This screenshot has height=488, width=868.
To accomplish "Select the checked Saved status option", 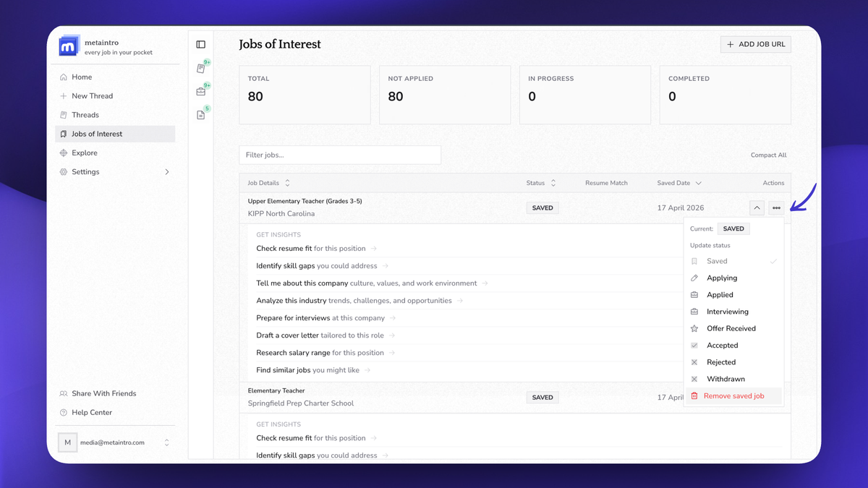I will click(733, 261).
